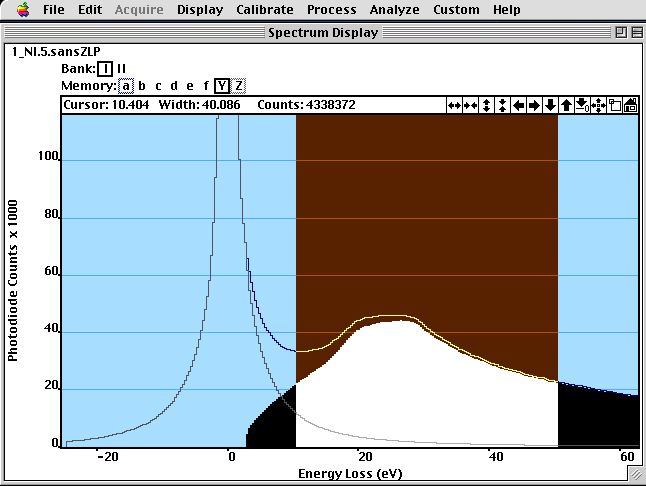Image resolution: width=646 pixels, height=486 pixels.
Task: Select Memory b
Action: 142,86
